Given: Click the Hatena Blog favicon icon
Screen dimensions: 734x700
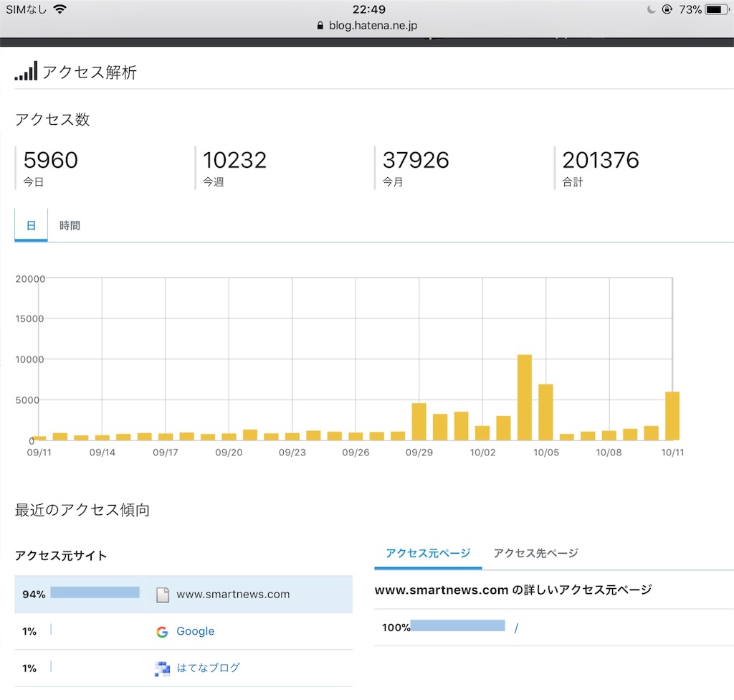Looking at the screenshot, I should coord(163,668).
